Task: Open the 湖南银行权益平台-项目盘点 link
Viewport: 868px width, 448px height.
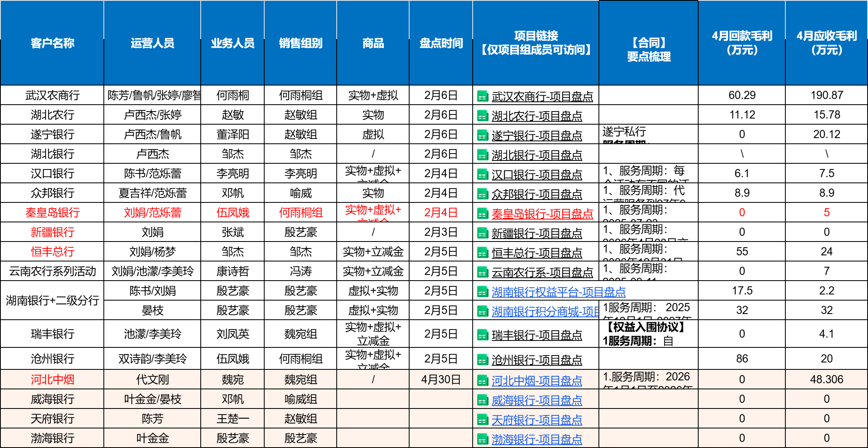Action: coord(559,292)
